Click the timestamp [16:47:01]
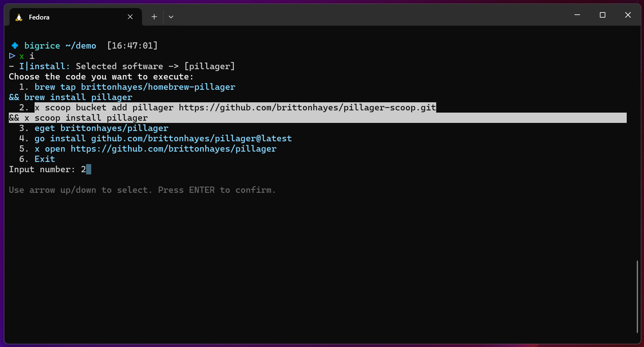 point(132,46)
